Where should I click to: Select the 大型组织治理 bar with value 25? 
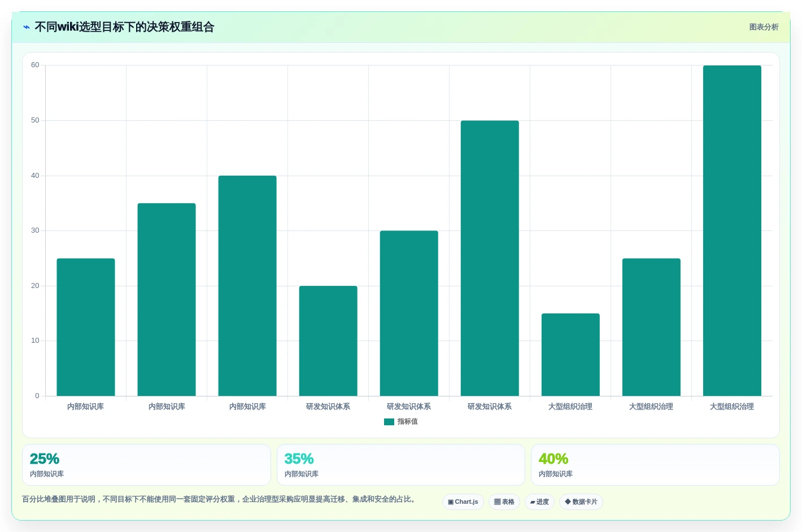tap(651, 327)
